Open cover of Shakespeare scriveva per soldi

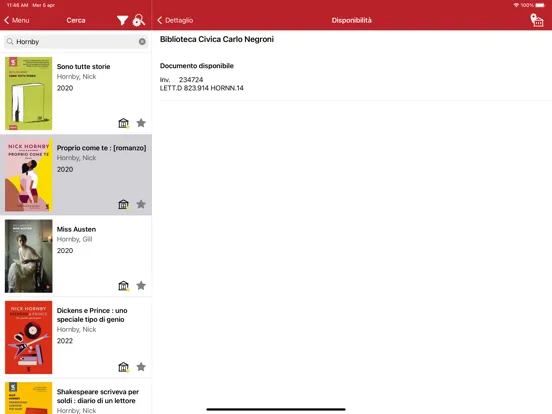29,398
